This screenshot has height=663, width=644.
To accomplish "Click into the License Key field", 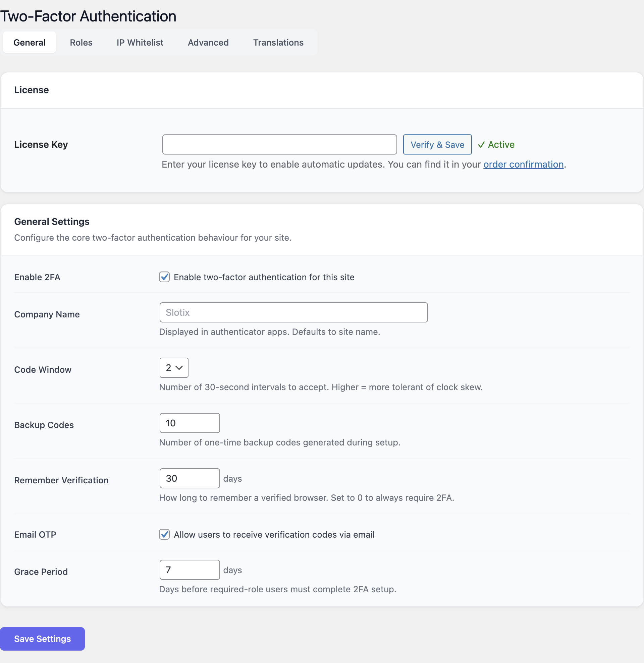I will (x=279, y=144).
